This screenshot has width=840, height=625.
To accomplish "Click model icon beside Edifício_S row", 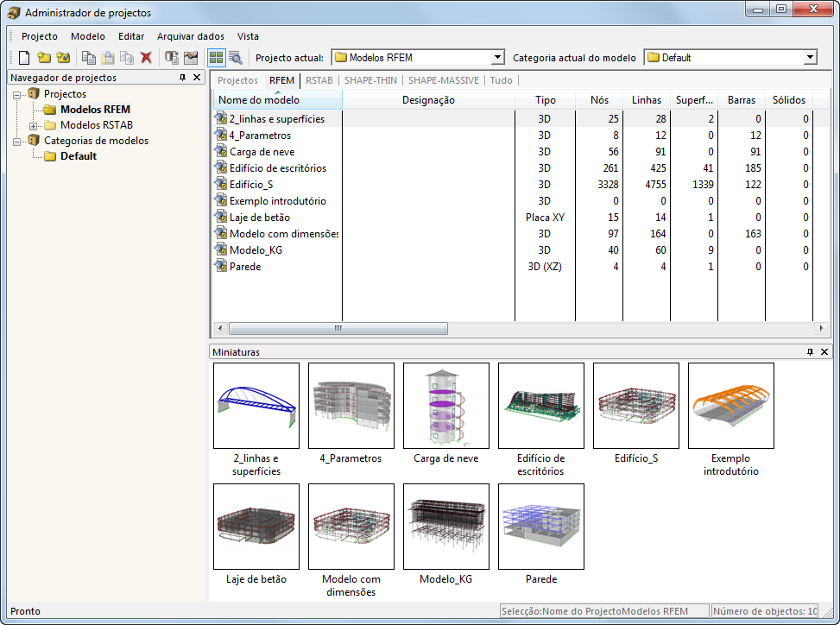I will coord(221,184).
